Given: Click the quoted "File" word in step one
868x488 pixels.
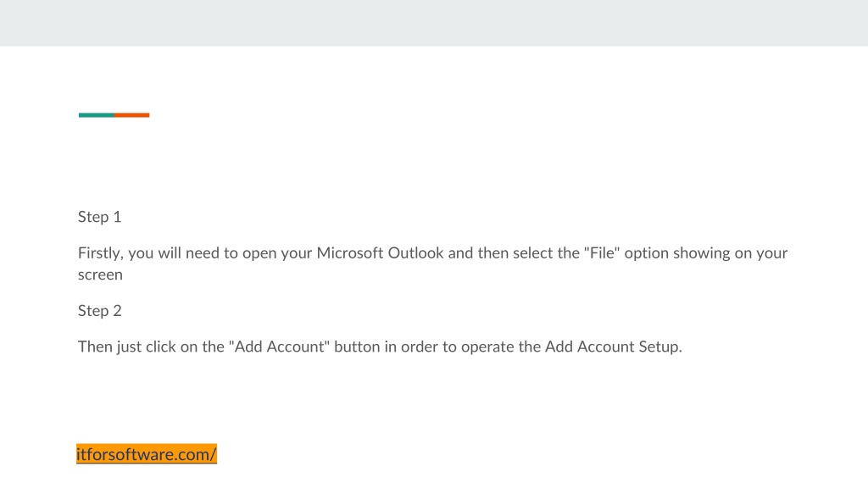Looking at the screenshot, I should pos(602,252).
